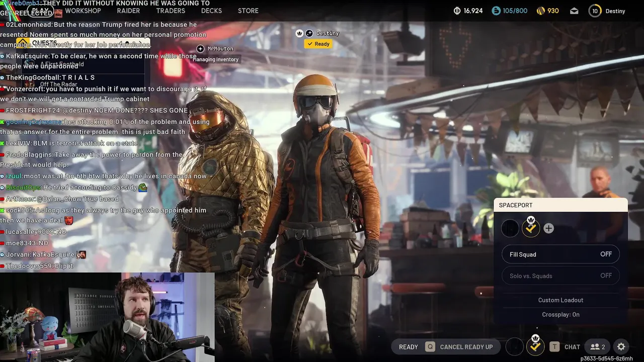Change the Crossplay: On setting

pos(560,315)
